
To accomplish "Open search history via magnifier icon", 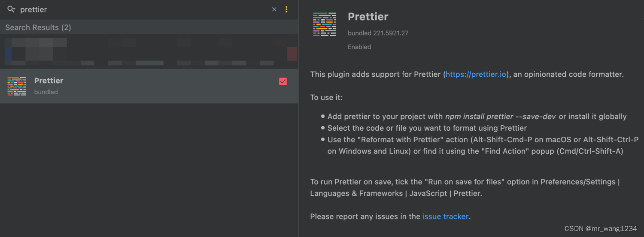I will pos(11,9).
